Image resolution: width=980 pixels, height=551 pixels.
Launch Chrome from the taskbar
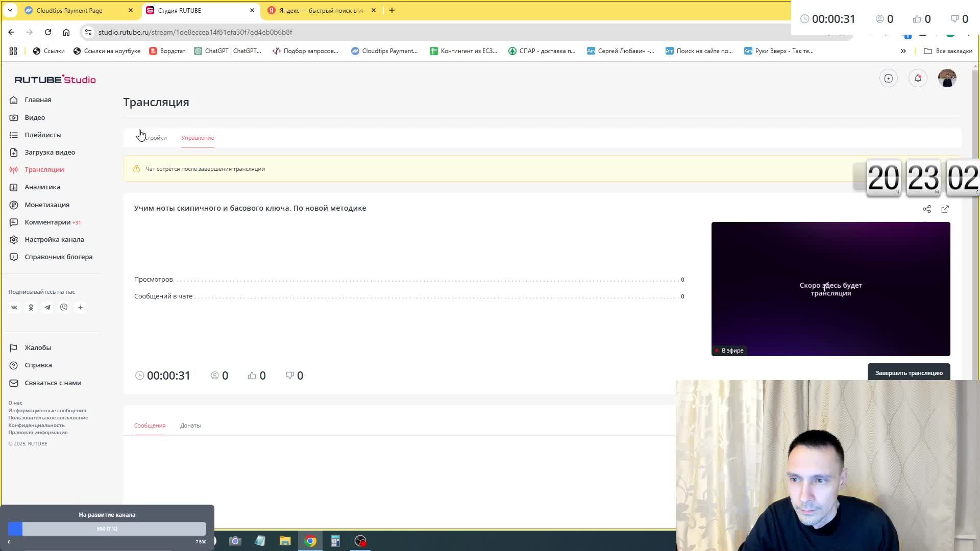point(310,541)
